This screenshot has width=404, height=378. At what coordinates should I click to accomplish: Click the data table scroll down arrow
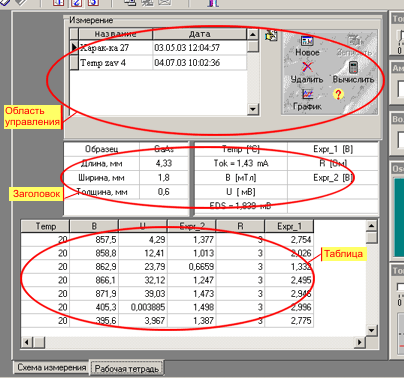[371, 330]
